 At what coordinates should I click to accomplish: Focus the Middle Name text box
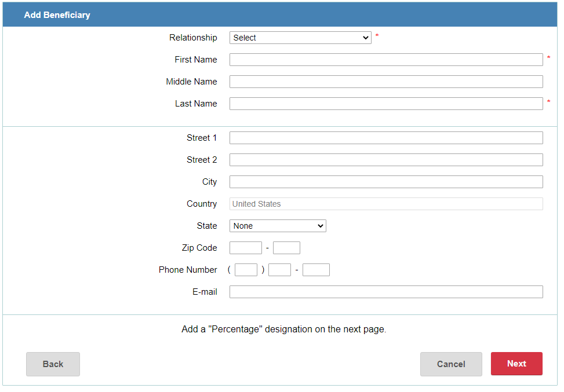[386, 82]
